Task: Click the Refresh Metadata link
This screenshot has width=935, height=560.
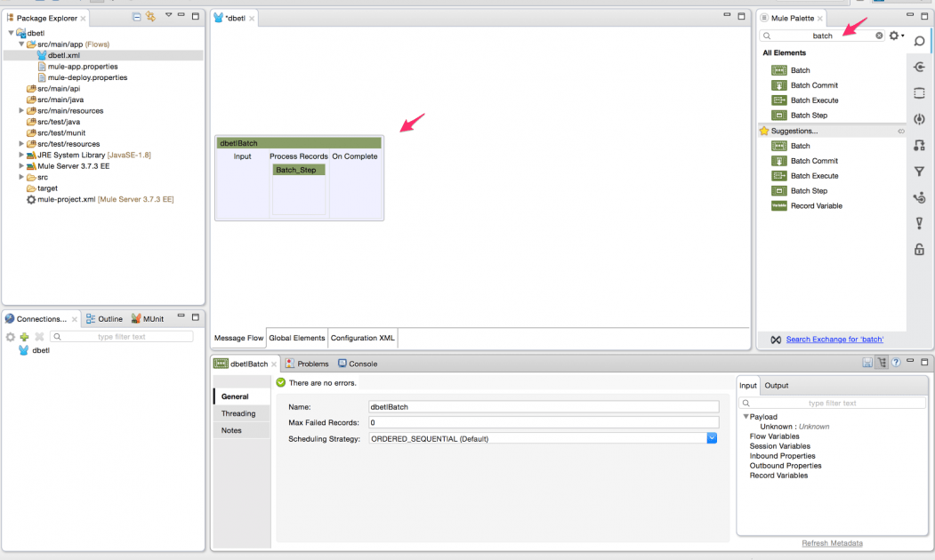Action: [832, 542]
